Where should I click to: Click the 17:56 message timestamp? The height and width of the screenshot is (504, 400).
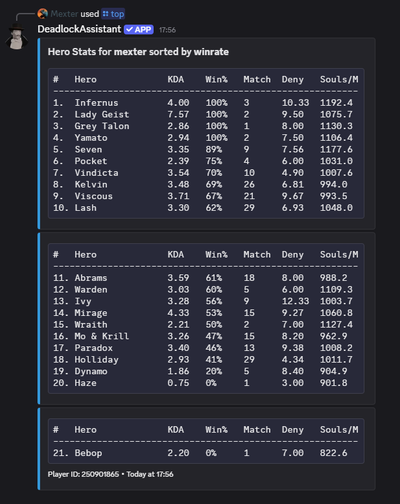pyautogui.click(x=167, y=30)
